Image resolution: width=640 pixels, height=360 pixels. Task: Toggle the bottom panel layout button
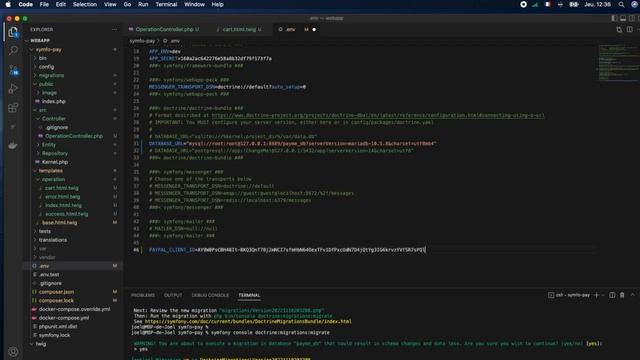tap(623, 18)
